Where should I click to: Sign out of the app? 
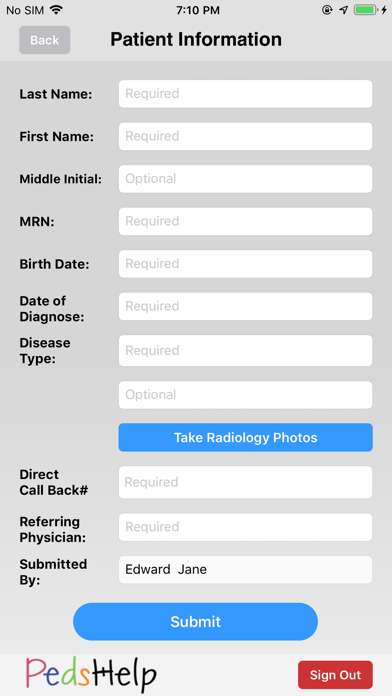(335, 675)
